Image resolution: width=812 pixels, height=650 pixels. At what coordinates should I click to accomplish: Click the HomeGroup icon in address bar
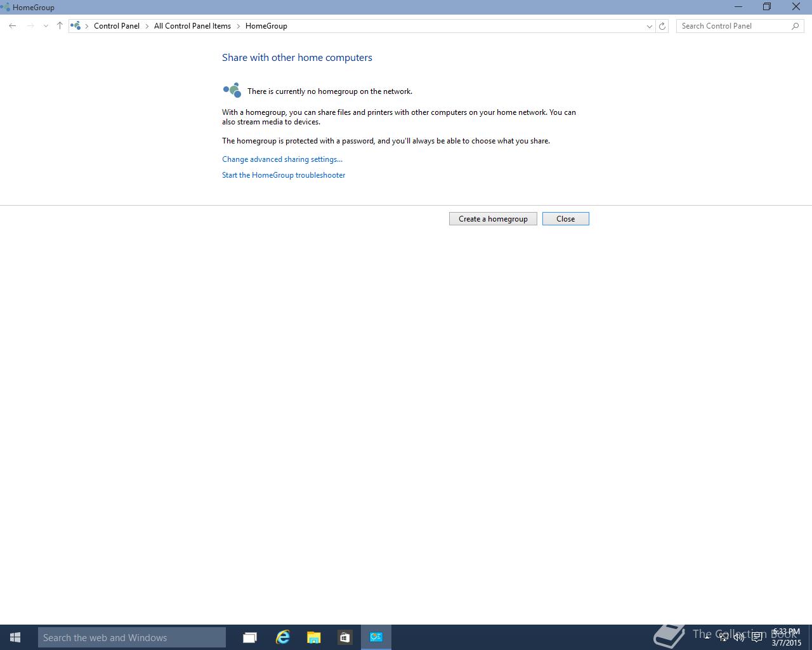tap(75, 26)
